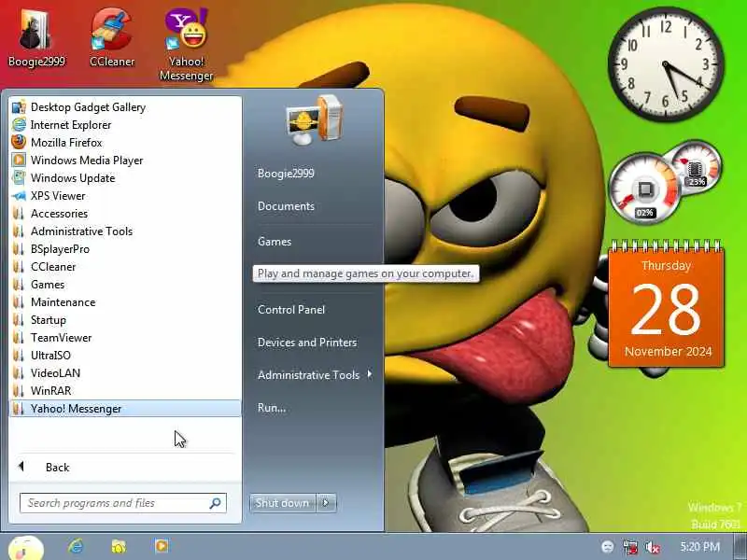This screenshot has height=560, width=747.
Task: Click the Mozilla Firefox icon in programs list
Action: (19, 143)
